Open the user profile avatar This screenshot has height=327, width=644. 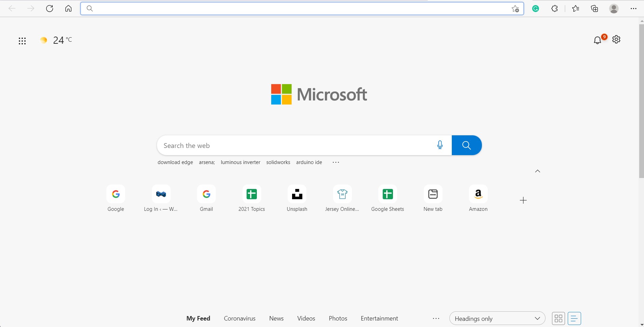tap(614, 9)
